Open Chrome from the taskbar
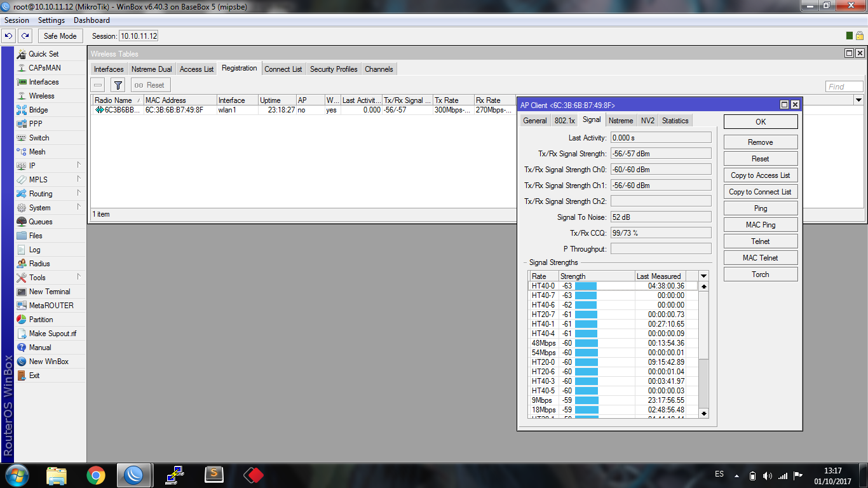868x488 pixels. coord(96,475)
